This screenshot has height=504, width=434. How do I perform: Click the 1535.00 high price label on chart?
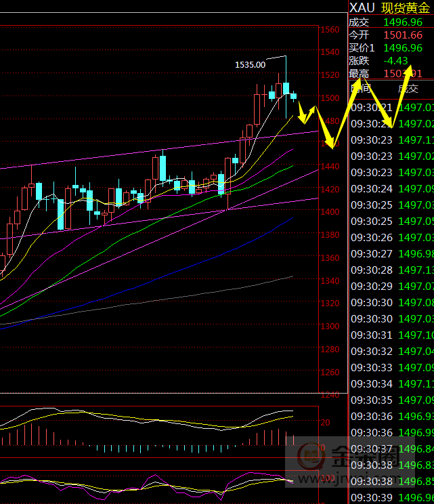click(x=251, y=65)
